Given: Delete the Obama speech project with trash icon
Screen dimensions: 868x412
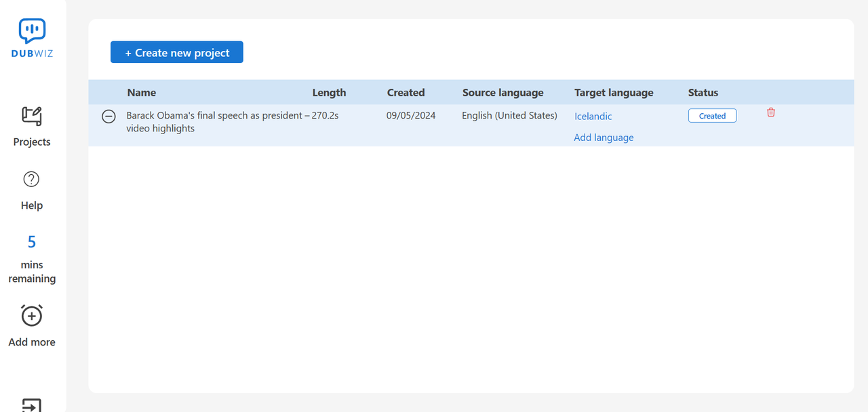Looking at the screenshot, I should 771,112.
